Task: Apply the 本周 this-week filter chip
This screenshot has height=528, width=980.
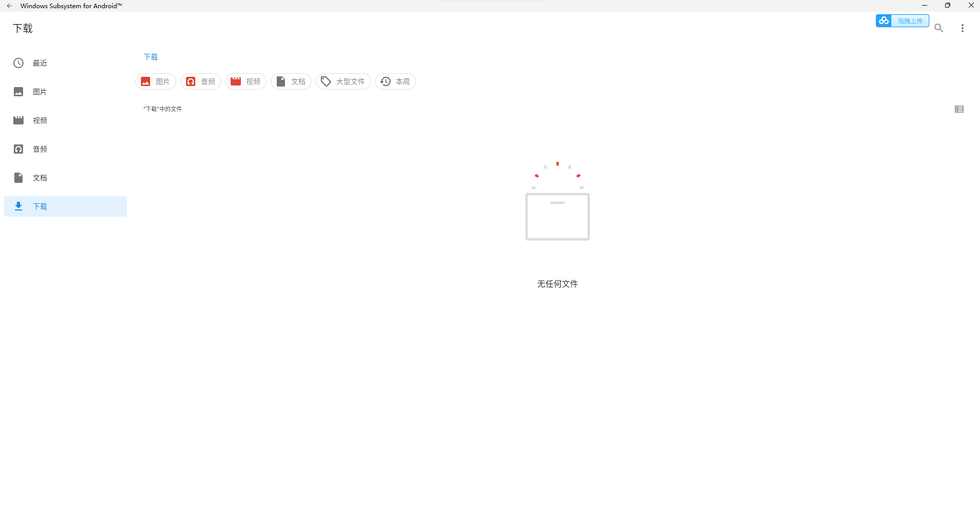Action: [x=396, y=81]
